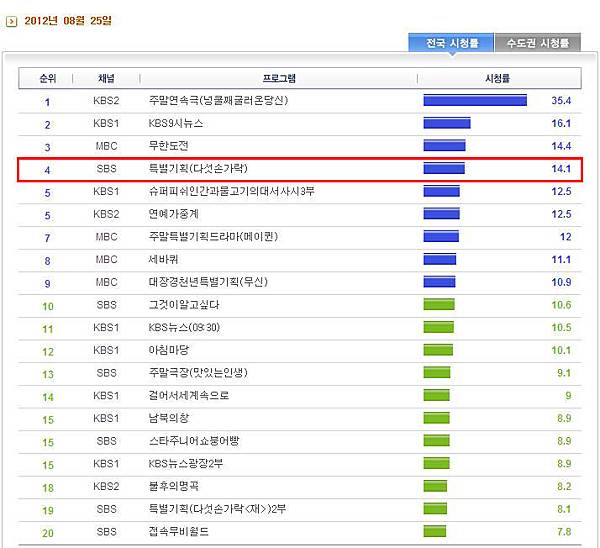Click program 스타주니어쇼붕어빵
Screen dimensions: 600x548
(x=194, y=441)
